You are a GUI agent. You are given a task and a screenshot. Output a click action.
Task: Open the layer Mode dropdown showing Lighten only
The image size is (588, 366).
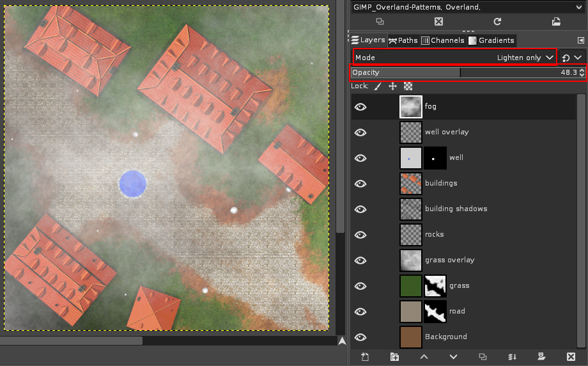[454, 58]
